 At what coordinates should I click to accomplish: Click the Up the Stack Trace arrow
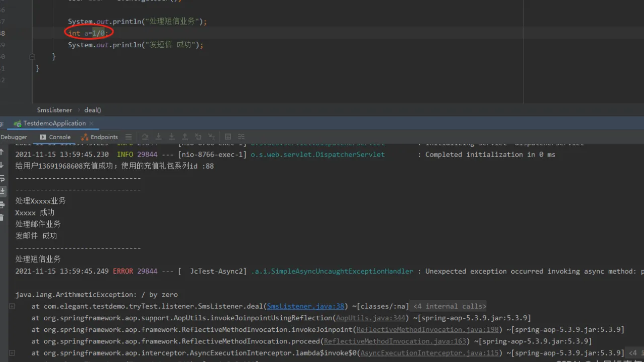click(2, 152)
